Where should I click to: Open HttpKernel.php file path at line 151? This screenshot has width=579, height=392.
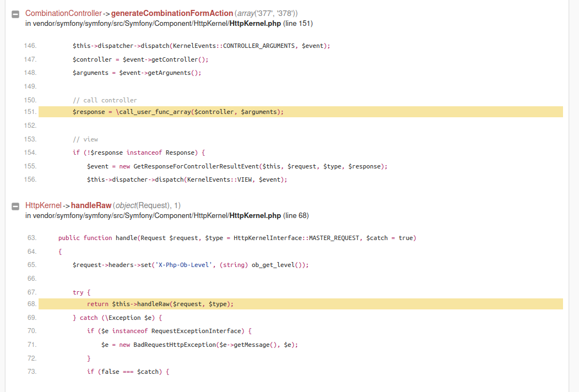169,24
